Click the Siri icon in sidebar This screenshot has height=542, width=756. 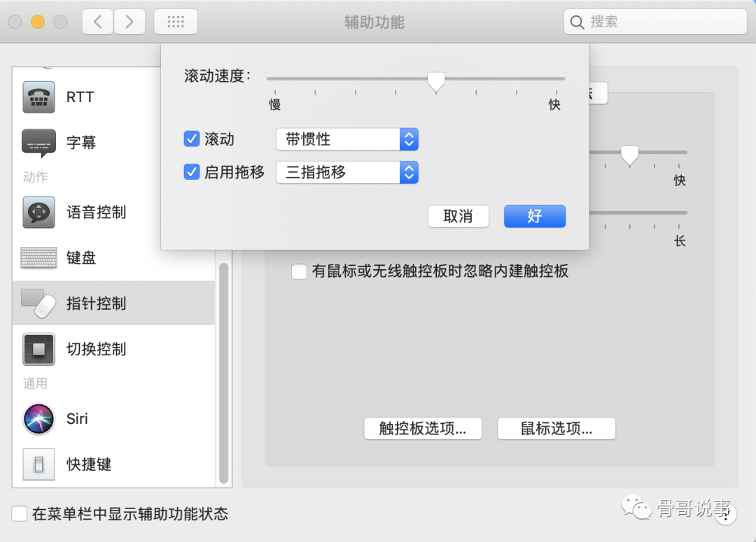(x=38, y=419)
